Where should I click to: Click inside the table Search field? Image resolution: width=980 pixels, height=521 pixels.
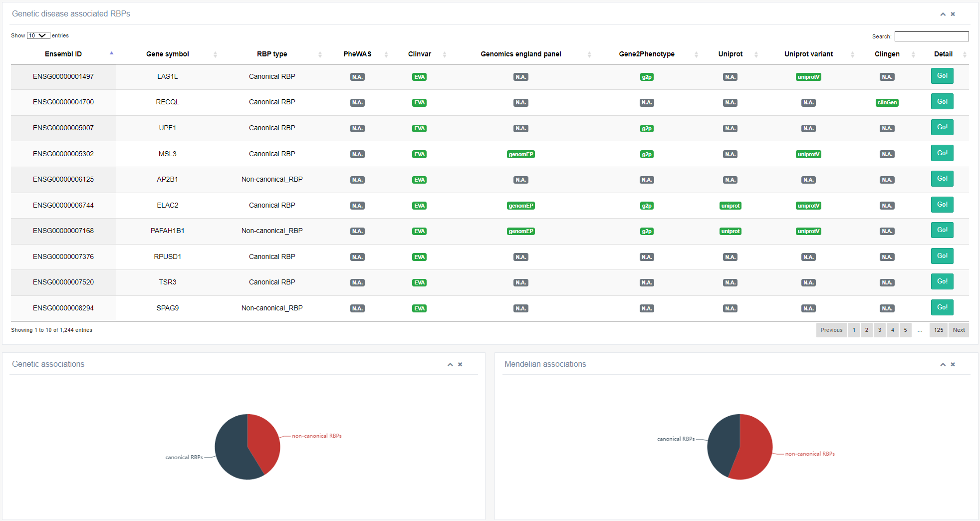click(931, 36)
